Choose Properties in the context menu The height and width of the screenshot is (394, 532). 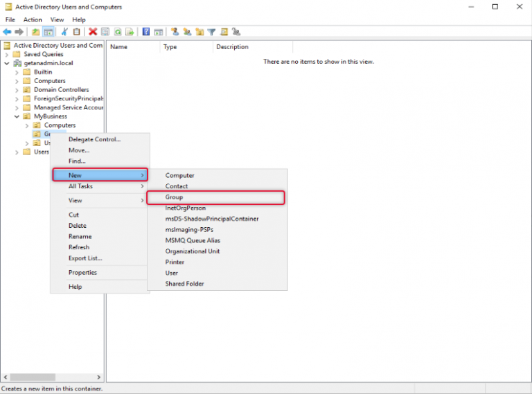pos(100,272)
